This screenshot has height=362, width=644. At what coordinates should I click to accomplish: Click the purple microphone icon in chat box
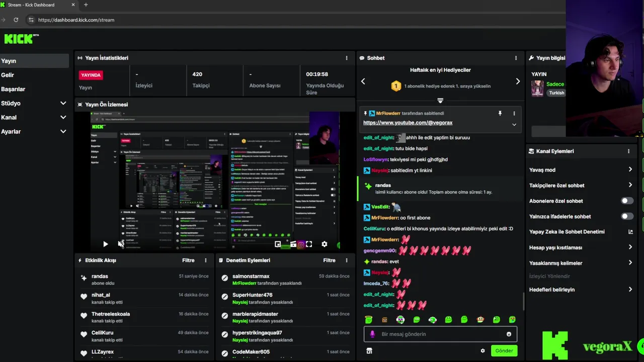pyautogui.click(x=372, y=334)
